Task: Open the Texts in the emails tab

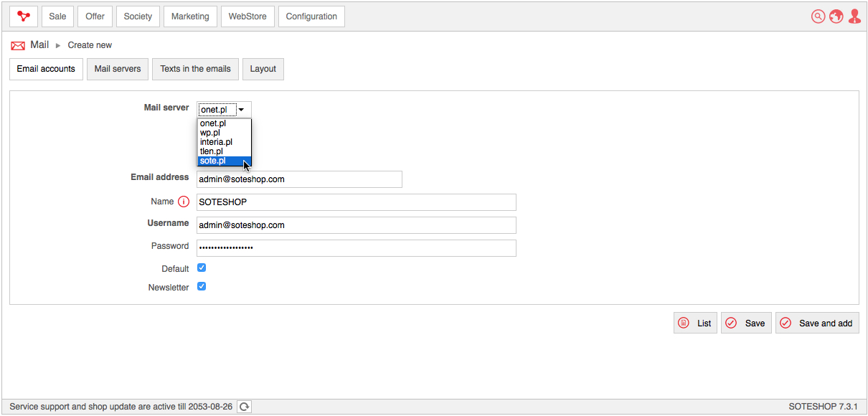Action: [x=195, y=69]
